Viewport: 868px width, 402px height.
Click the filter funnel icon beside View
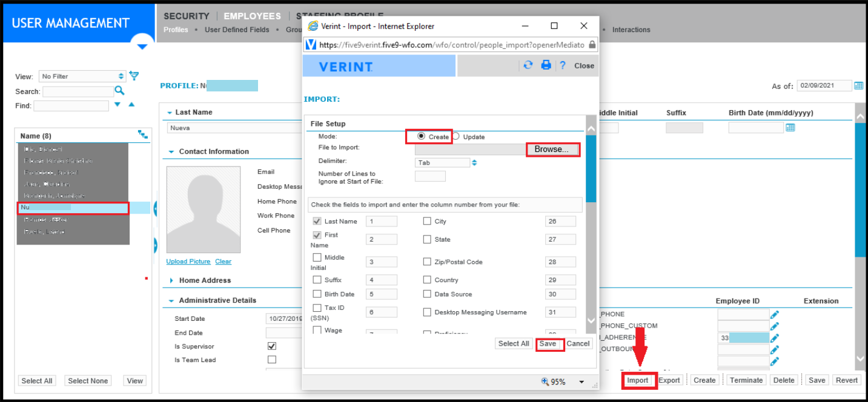pos(134,76)
